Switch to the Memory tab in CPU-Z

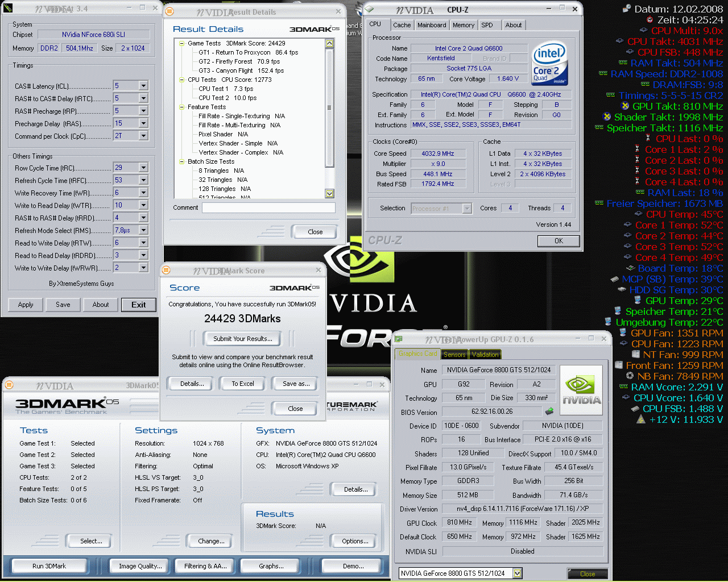[x=464, y=25]
